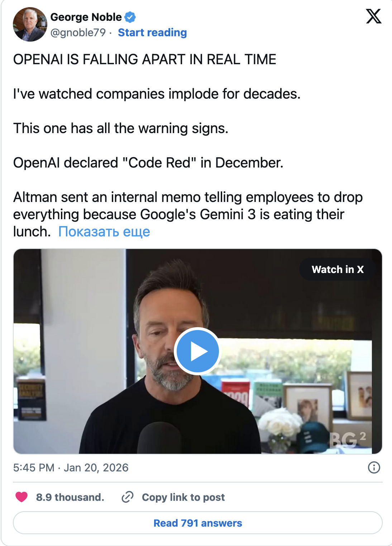The image size is (392, 546).
Task: Click George Noble's profile avatar
Action: pos(30,23)
